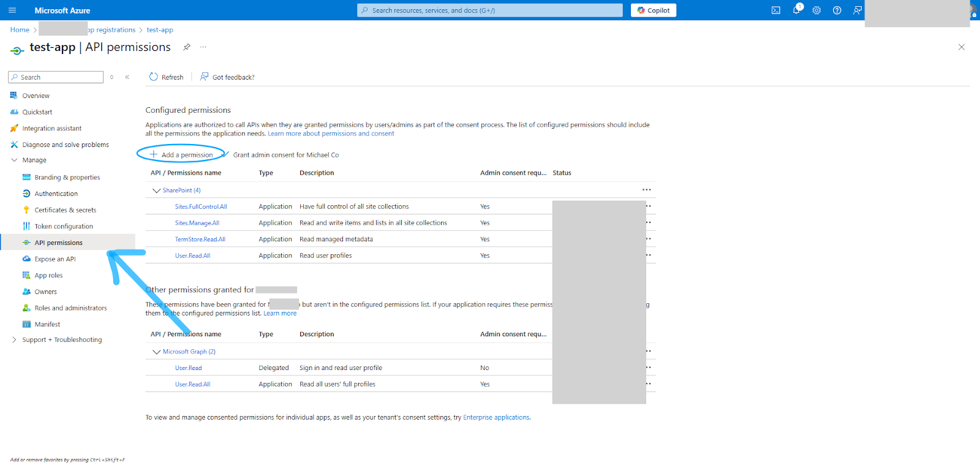Collapse the Manage section chevron

pyautogui.click(x=14, y=160)
